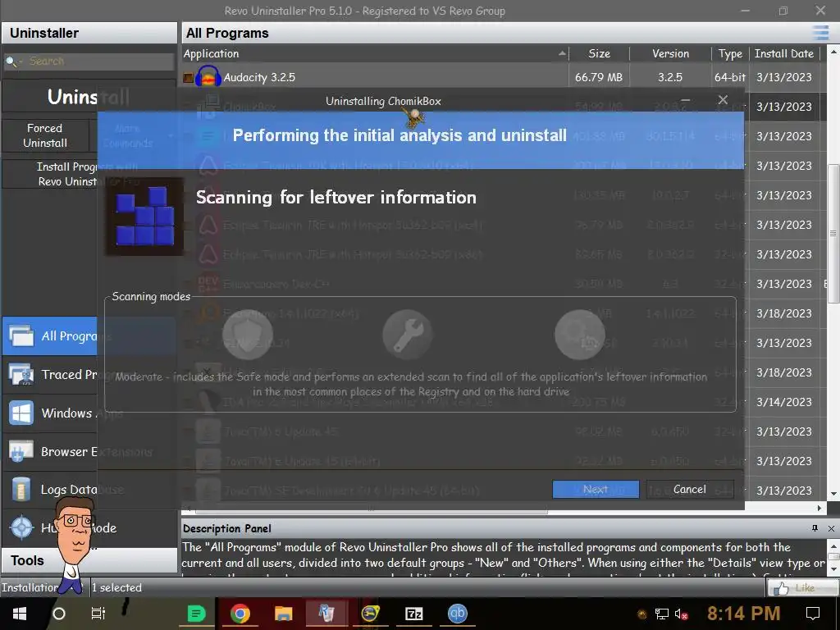Screen dimensions: 840x630
Task: Pin the Description Panel
Action: pos(815,528)
